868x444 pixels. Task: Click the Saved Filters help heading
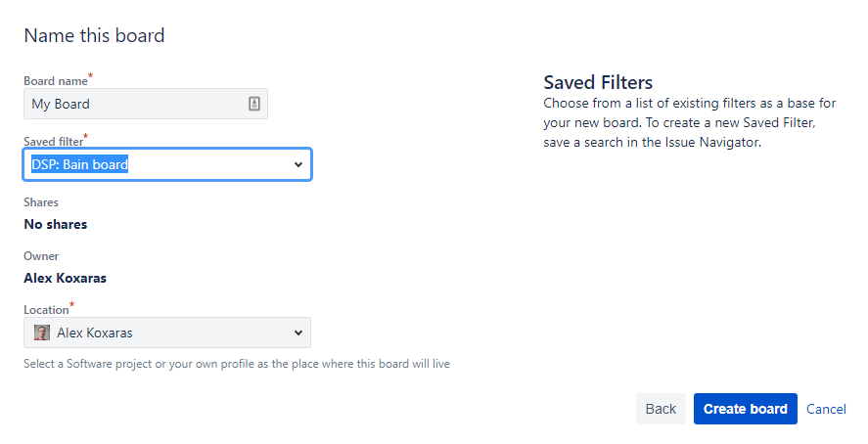598,82
